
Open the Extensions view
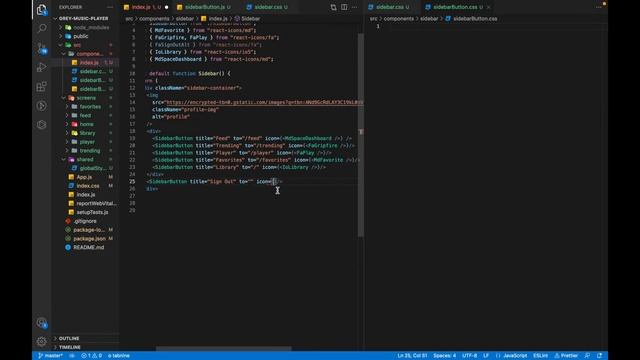[42, 87]
